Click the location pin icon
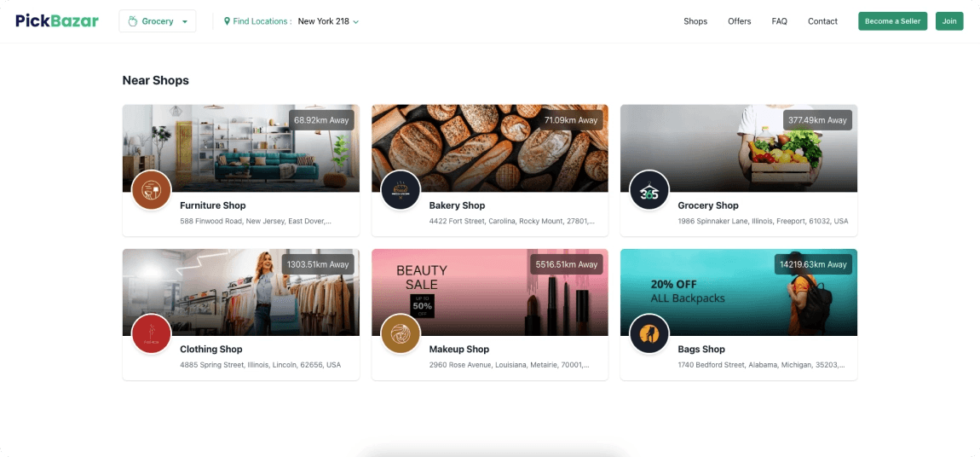This screenshot has height=457, width=980. [227, 21]
